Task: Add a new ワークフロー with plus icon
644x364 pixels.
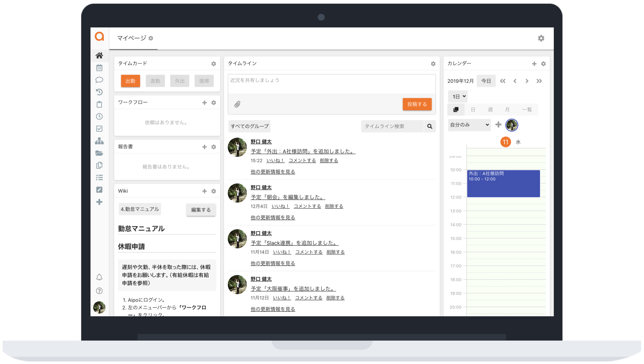Action: [204, 103]
